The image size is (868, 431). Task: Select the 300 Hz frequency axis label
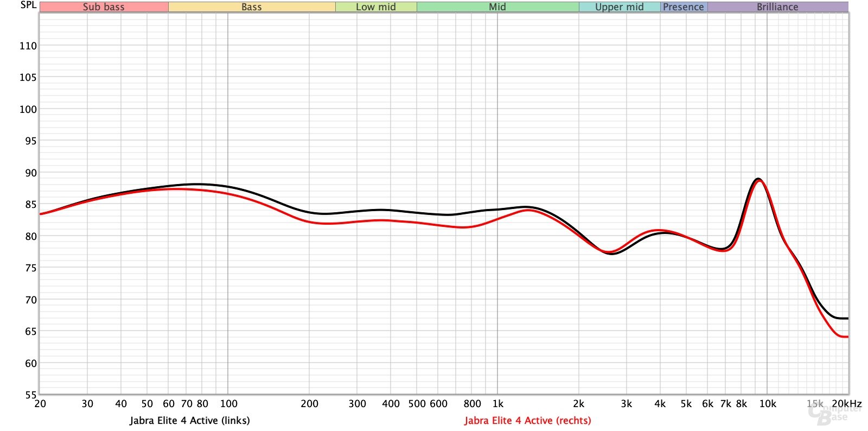point(357,403)
